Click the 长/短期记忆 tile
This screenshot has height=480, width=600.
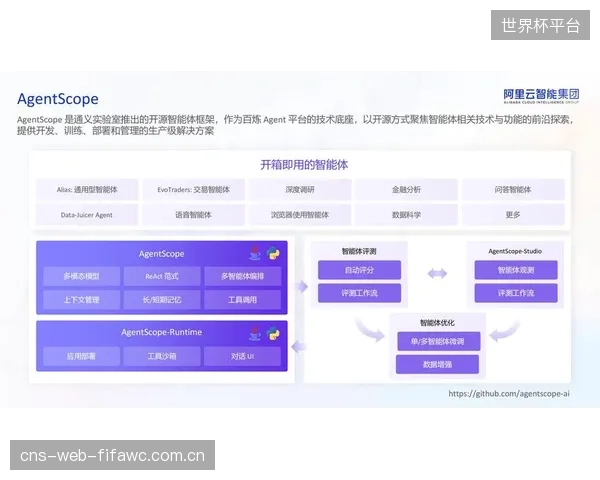pos(162,300)
